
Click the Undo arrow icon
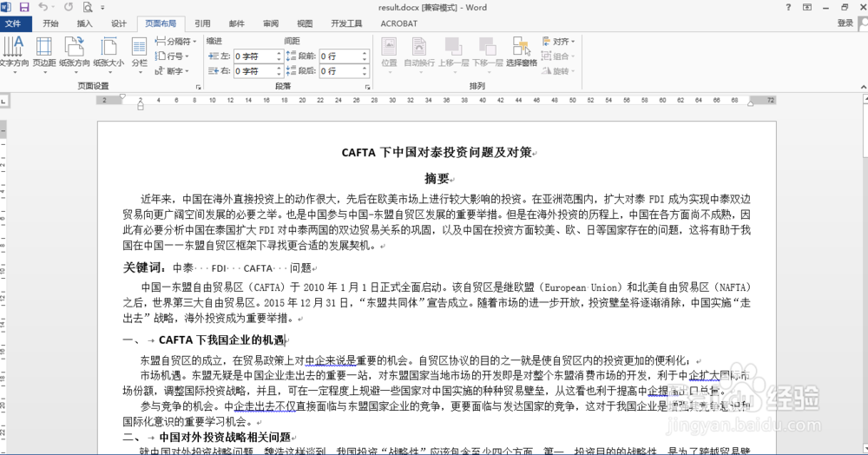(43, 7)
